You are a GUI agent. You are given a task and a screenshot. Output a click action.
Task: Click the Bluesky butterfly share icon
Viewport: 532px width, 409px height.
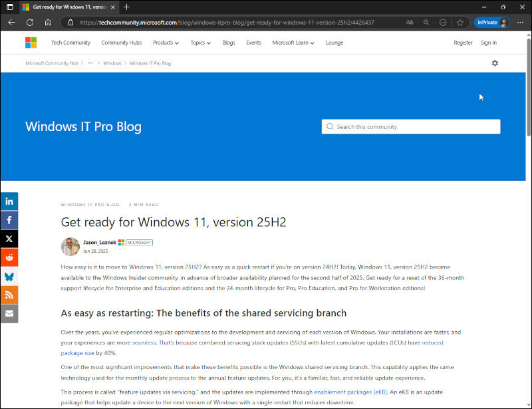[x=9, y=276]
